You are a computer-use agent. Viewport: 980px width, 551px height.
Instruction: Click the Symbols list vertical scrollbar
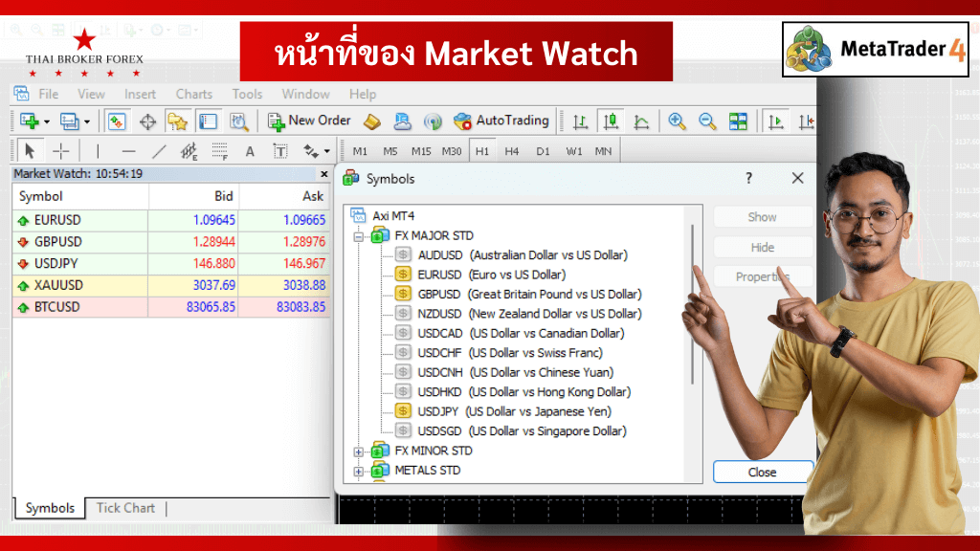pyautogui.click(x=692, y=304)
